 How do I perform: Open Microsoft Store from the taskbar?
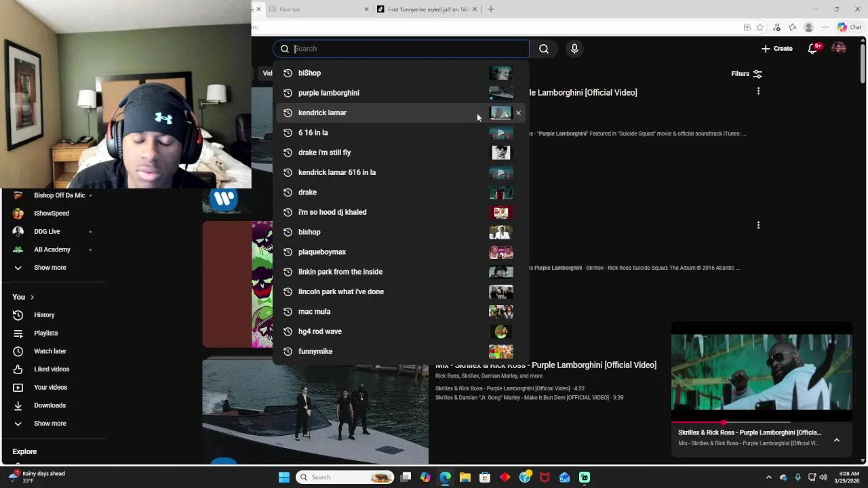point(485,477)
